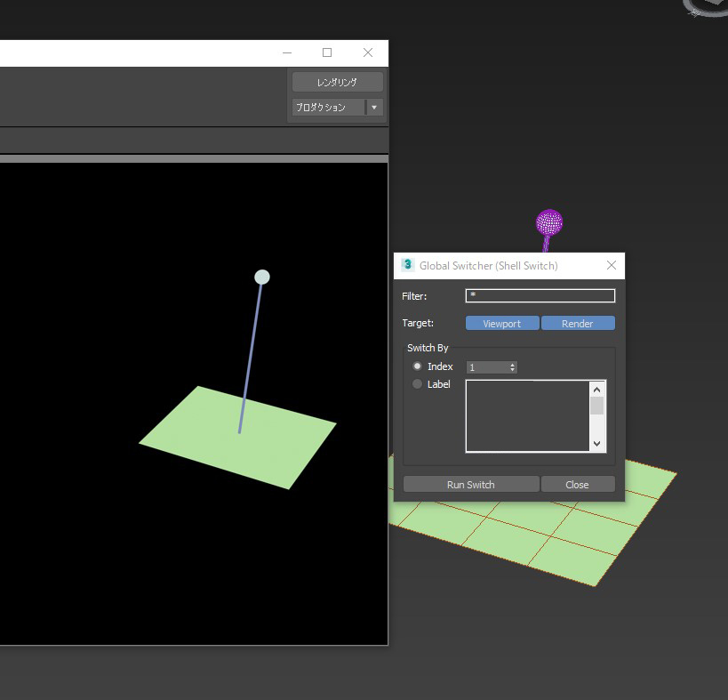728x700 pixels.
Task: Click the 3ds Max icon in Global Switcher title bar
Action: (x=408, y=265)
